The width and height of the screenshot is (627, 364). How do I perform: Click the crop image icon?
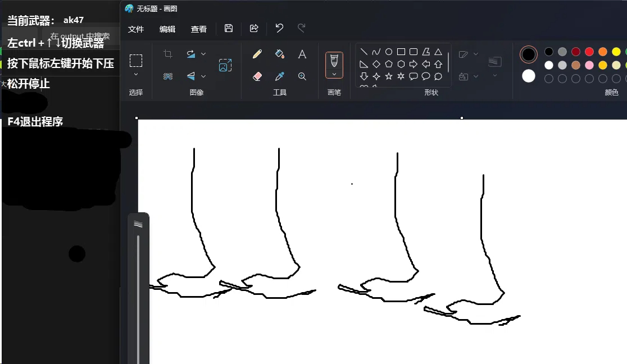tap(168, 54)
